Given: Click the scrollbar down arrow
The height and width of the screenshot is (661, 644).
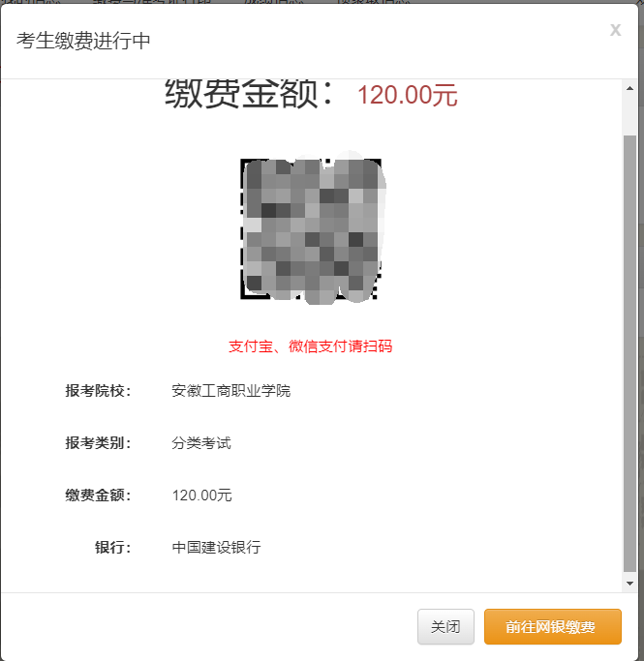Looking at the screenshot, I should (629, 584).
